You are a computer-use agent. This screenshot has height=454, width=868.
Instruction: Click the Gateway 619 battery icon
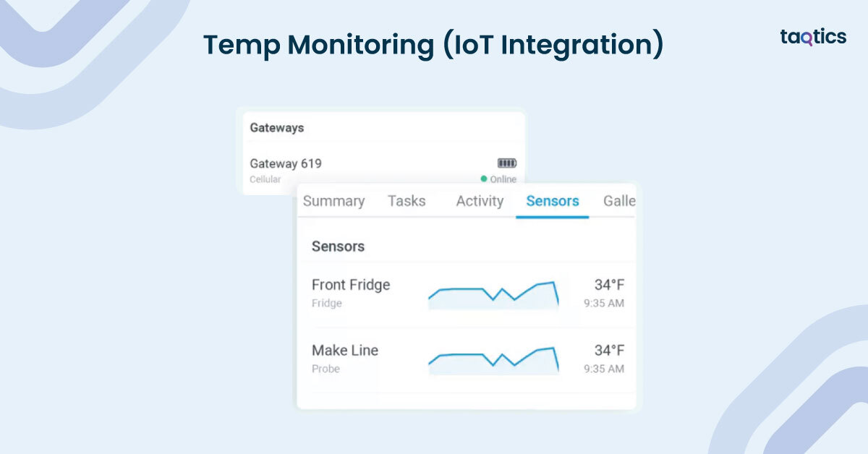point(506,163)
